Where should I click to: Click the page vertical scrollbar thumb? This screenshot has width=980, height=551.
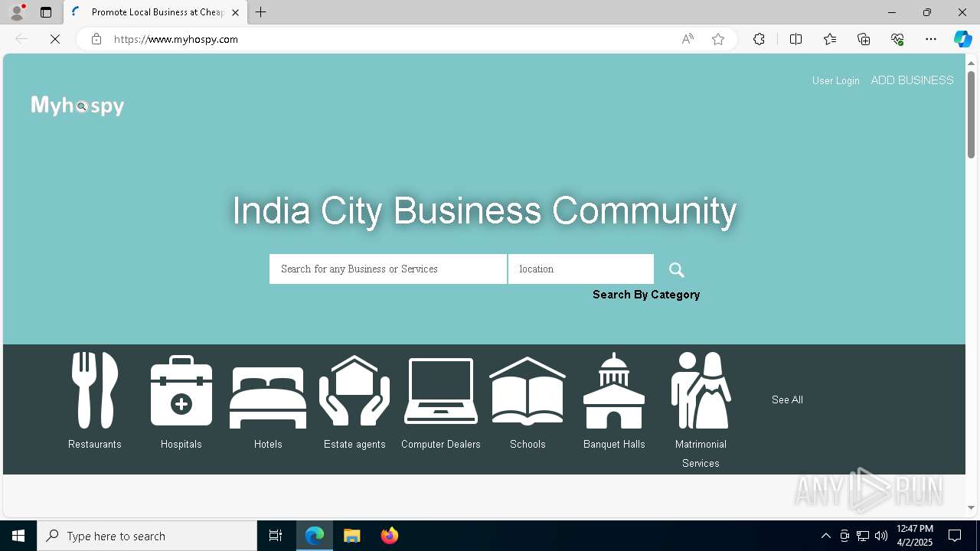coord(971,115)
